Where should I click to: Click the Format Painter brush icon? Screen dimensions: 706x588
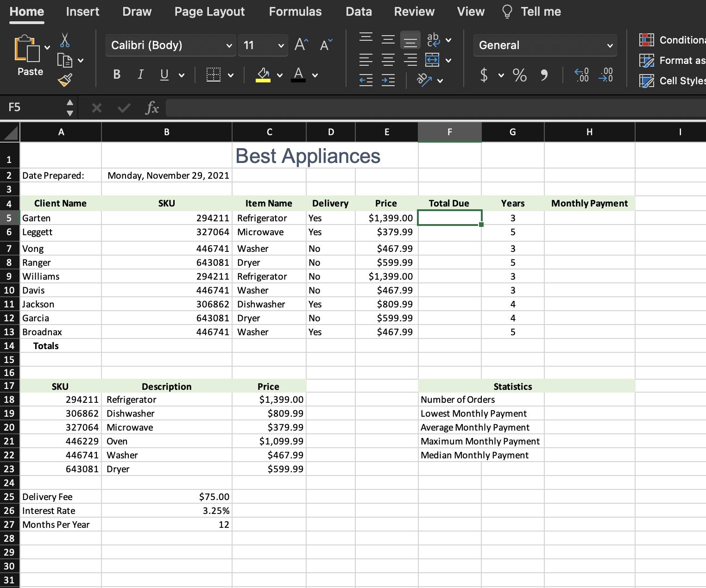(x=65, y=80)
